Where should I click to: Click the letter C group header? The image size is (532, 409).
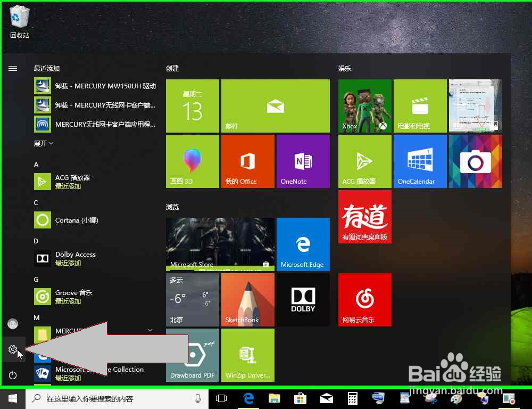pos(36,203)
